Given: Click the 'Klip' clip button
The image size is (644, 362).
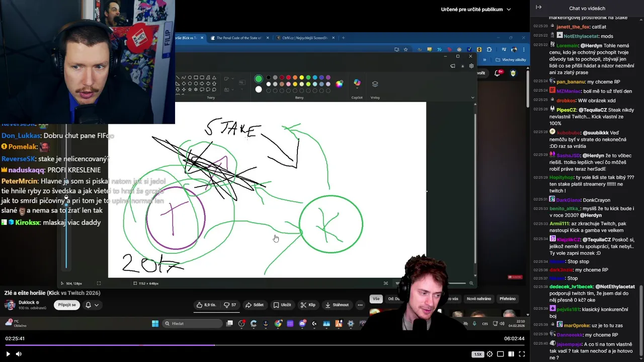Looking at the screenshot, I should pos(308,305).
